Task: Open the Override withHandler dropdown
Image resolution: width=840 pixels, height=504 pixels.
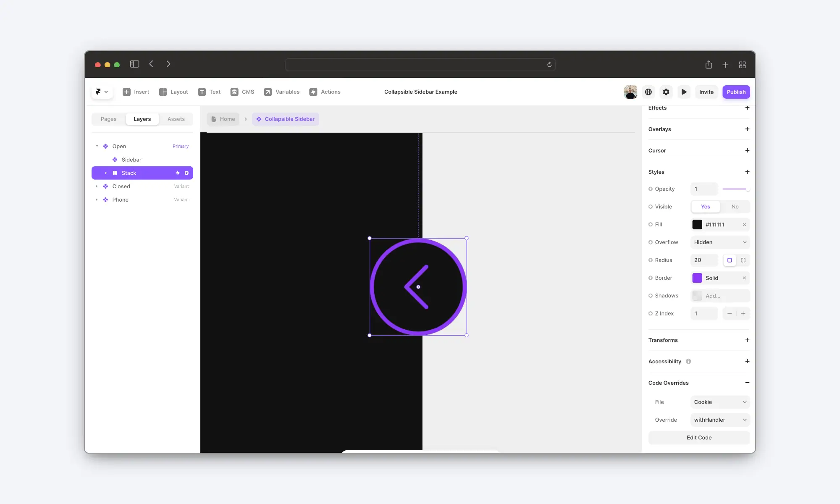Action: (x=720, y=420)
